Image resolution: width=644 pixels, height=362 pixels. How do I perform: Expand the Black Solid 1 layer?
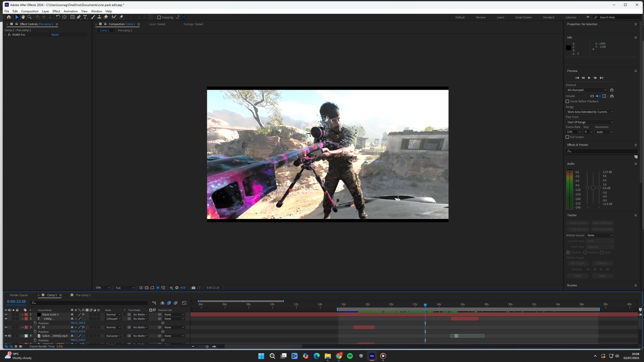tap(23, 314)
